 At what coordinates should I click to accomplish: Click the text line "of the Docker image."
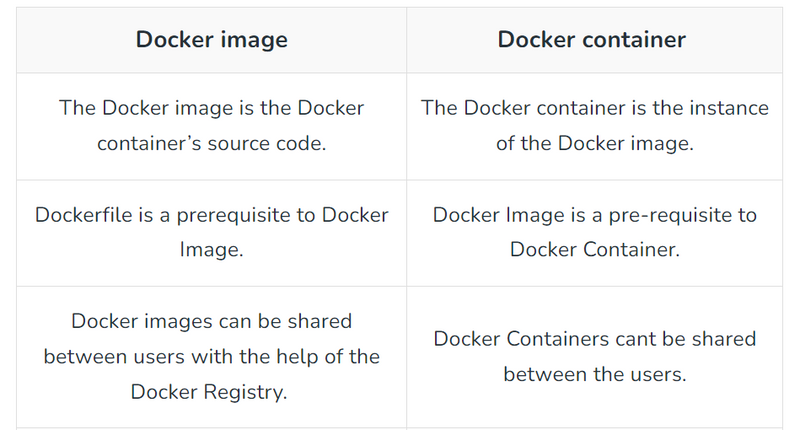click(x=594, y=144)
